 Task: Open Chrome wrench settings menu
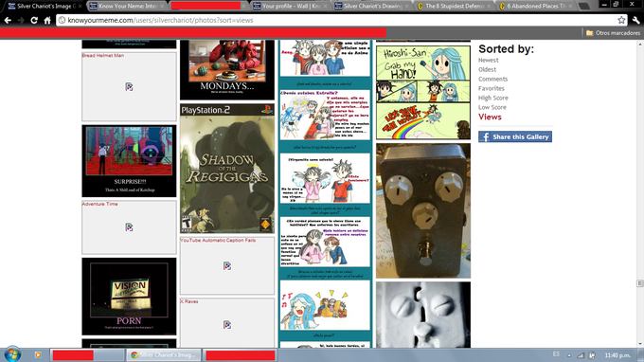pyautogui.click(x=635, y=20)
